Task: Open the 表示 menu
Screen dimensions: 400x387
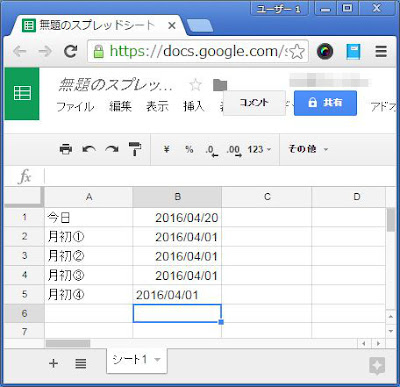Action: coord(157,107)
